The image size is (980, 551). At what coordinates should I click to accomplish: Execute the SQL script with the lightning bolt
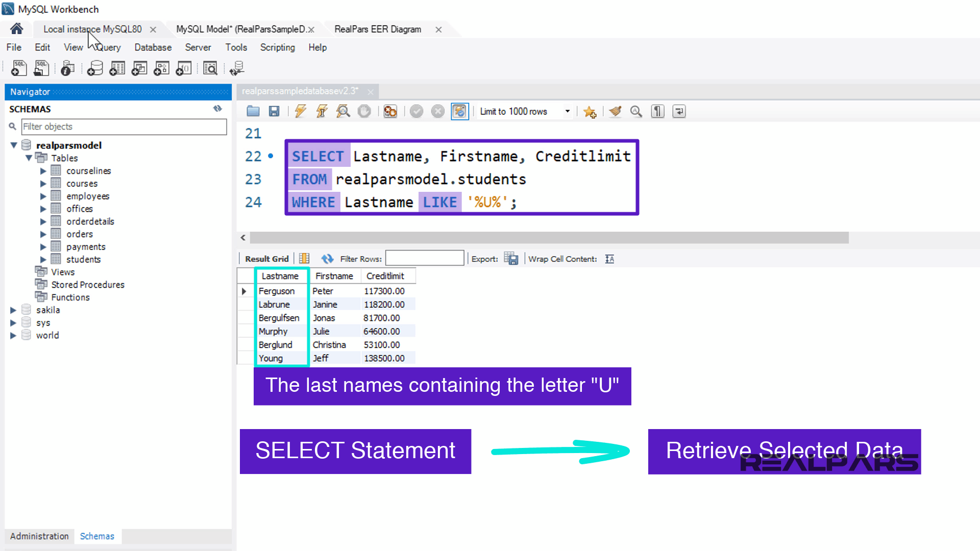pyautogui.click(x=300, y=111)
